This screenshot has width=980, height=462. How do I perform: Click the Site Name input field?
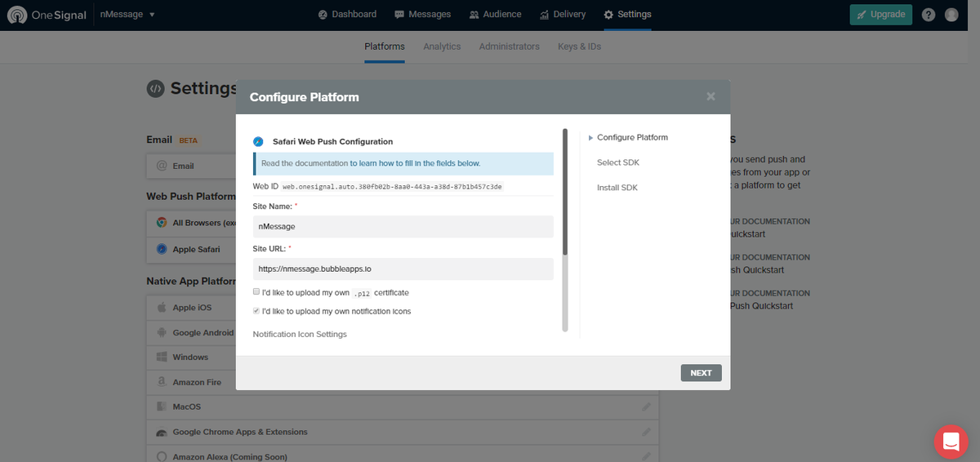point(403,226)
